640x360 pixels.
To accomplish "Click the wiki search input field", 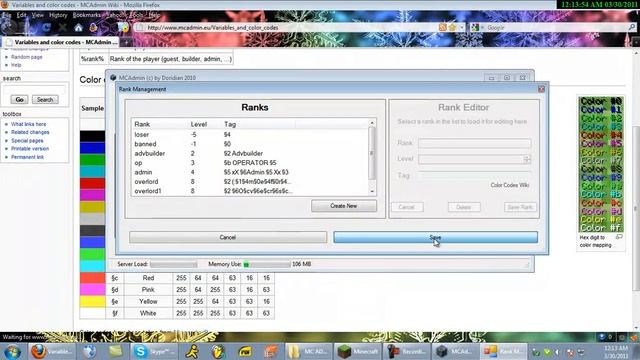I will 34,89.
